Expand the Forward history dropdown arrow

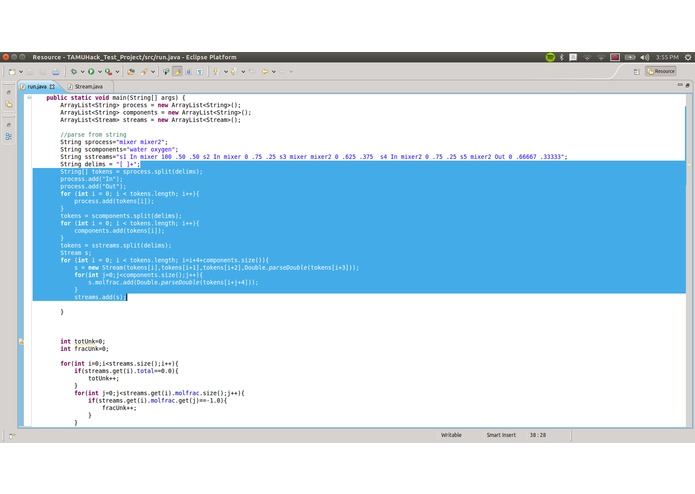291,71
